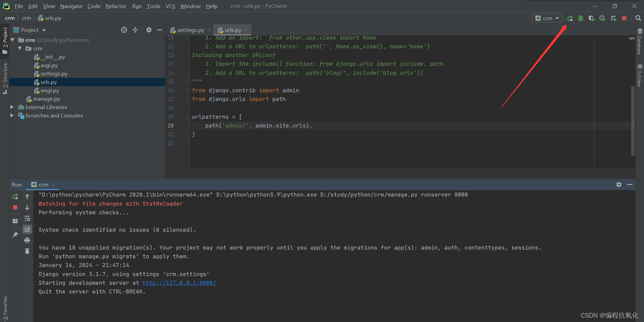Open the VCS menu

coord(170,6)
